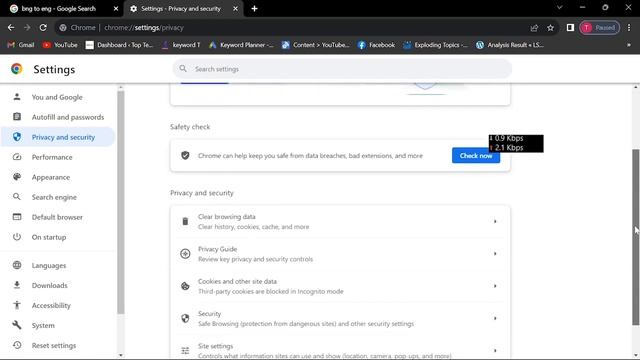Open Languages settings

tap(57, 265)
